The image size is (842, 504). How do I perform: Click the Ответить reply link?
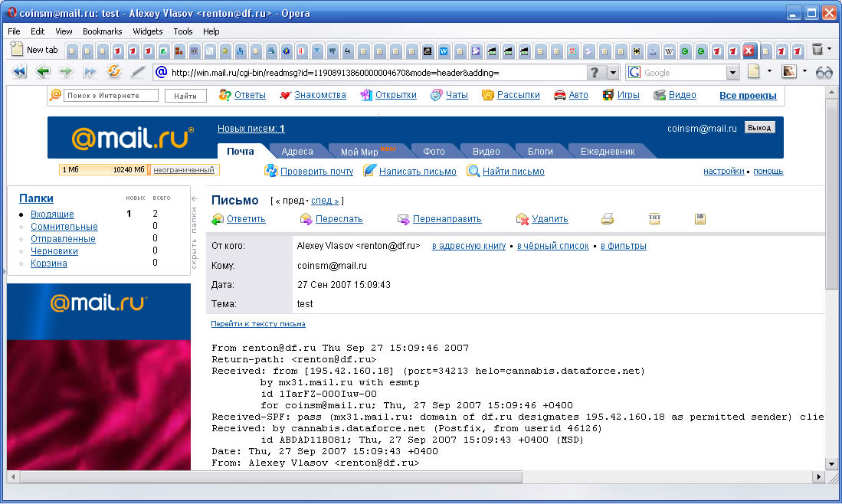(x=245, y=219)
